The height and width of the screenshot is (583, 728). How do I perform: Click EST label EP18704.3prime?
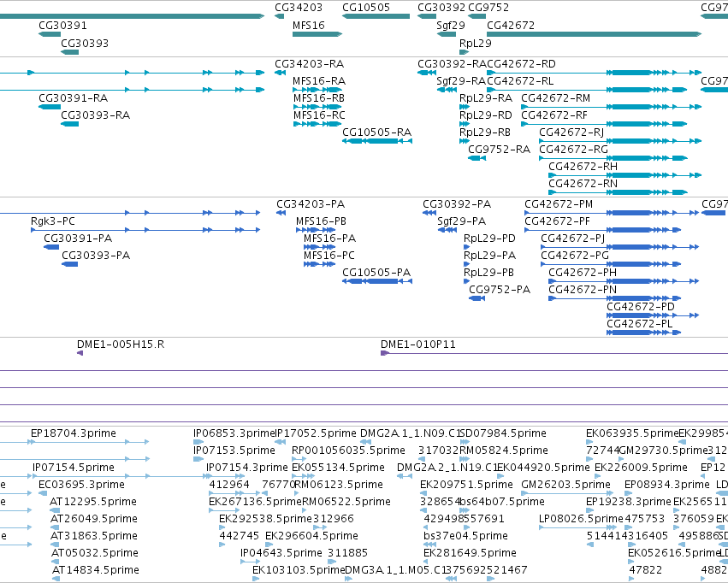(74, 433)
